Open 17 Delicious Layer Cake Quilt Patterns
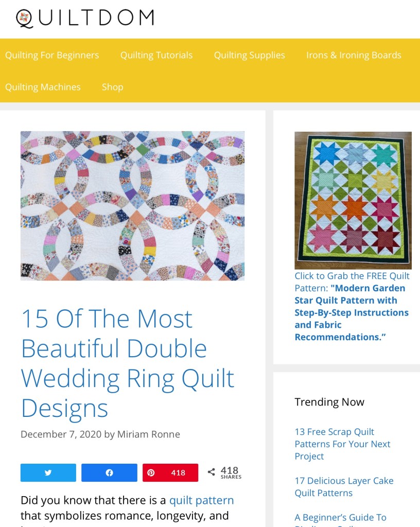This screenshot has width=420, height=527. pos(344,486)
